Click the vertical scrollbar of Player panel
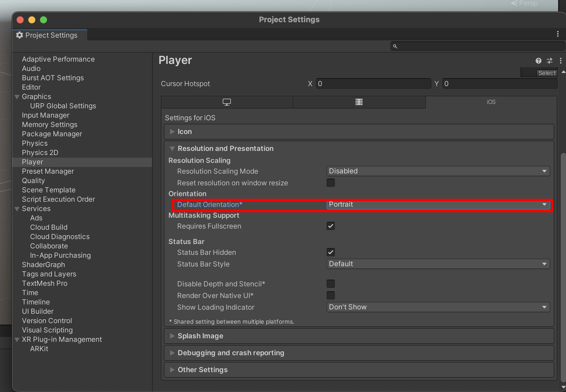The width and height of the screenshot is (566, 392). [x=563, y=263]
